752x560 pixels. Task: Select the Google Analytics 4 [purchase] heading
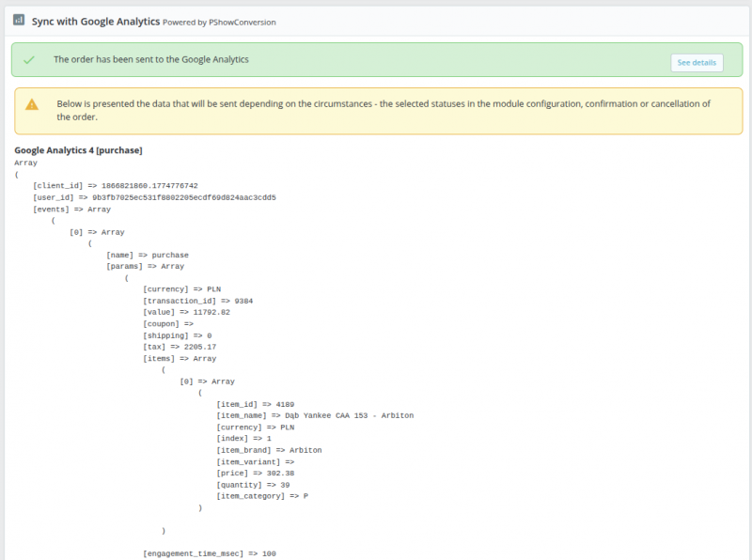78,150
